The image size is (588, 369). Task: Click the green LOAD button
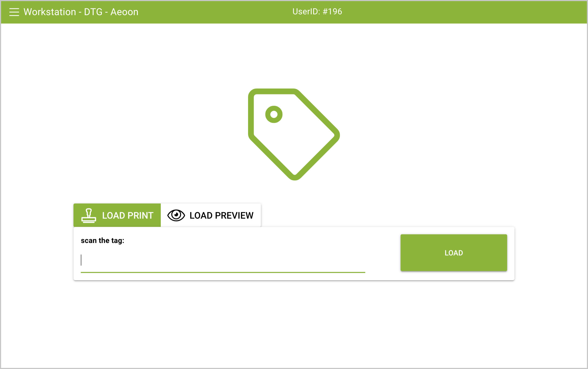[454, 253]
